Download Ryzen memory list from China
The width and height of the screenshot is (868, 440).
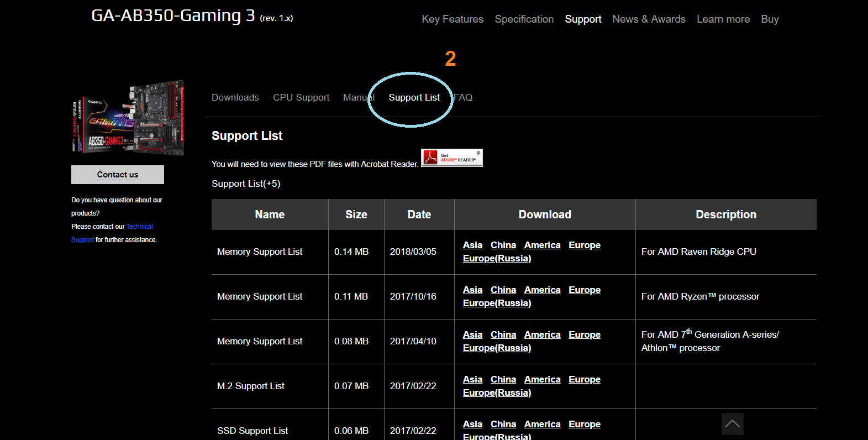(503, 290)
